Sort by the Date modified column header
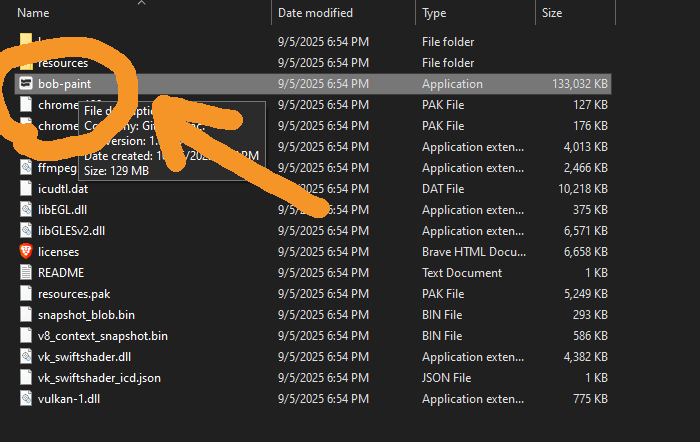The height and width of the screenshot is (442, 700). (x=315, y=13)
